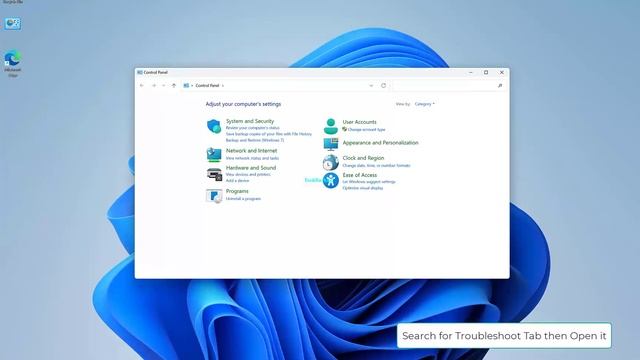640x360 pixels.
Task: Open Review your computer's status
Action: pyautogui.click(x=253, y=128)
